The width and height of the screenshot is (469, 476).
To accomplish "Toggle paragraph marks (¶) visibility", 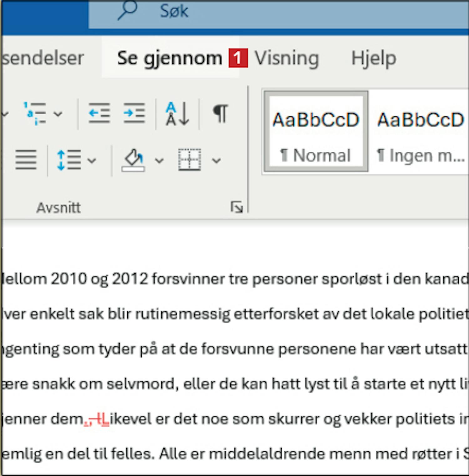I will [220, 114].
